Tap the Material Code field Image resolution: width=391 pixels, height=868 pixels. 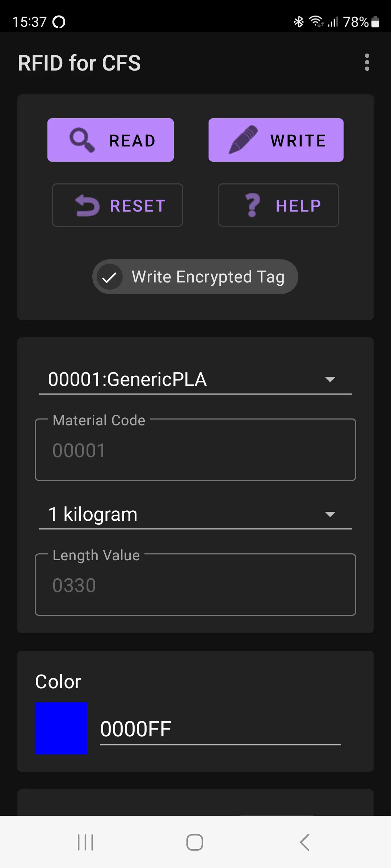pos(195,450)
